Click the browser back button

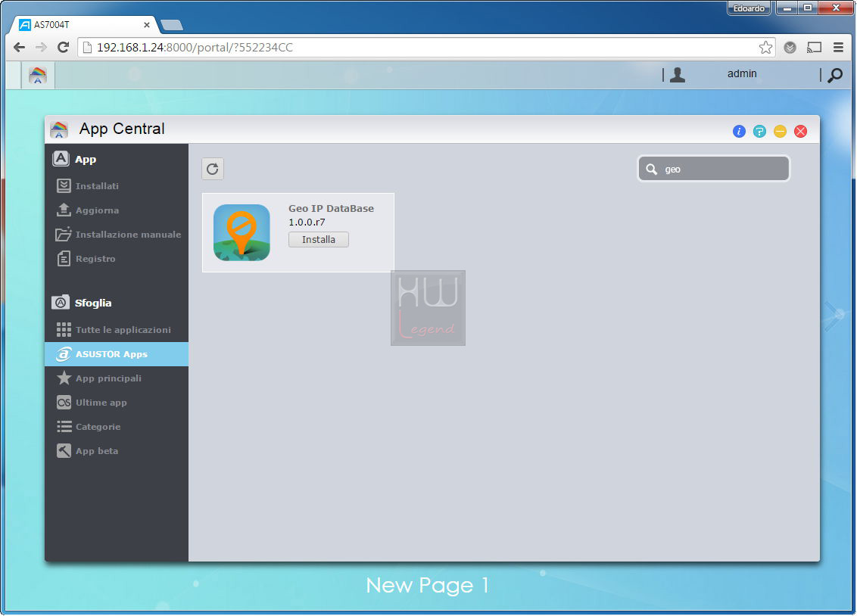point(19,48)
